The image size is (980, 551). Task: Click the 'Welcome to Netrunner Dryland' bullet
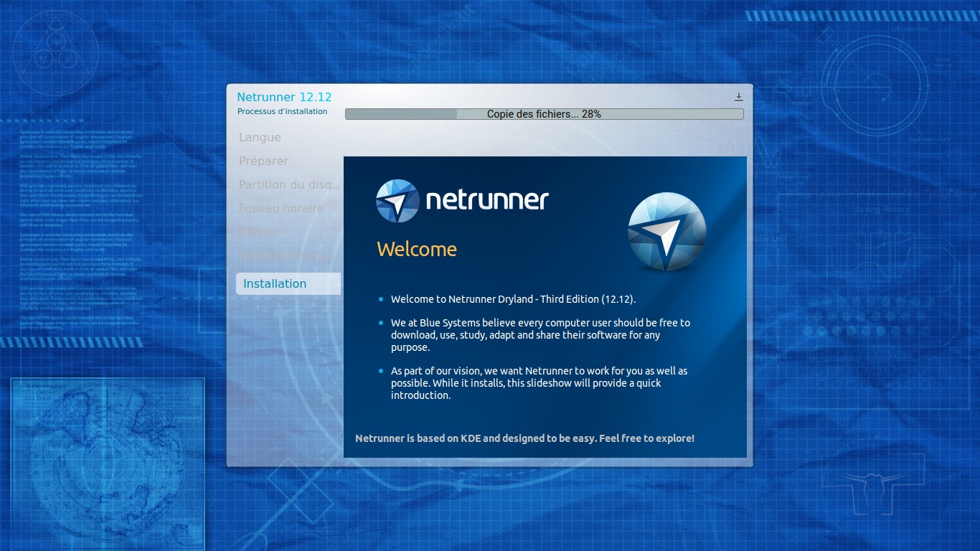pos(513,299)
